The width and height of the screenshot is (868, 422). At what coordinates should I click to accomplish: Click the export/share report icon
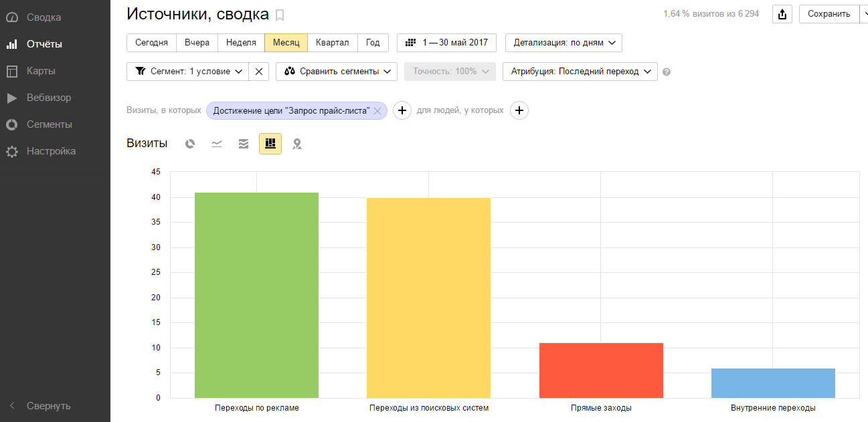(782, 14)
